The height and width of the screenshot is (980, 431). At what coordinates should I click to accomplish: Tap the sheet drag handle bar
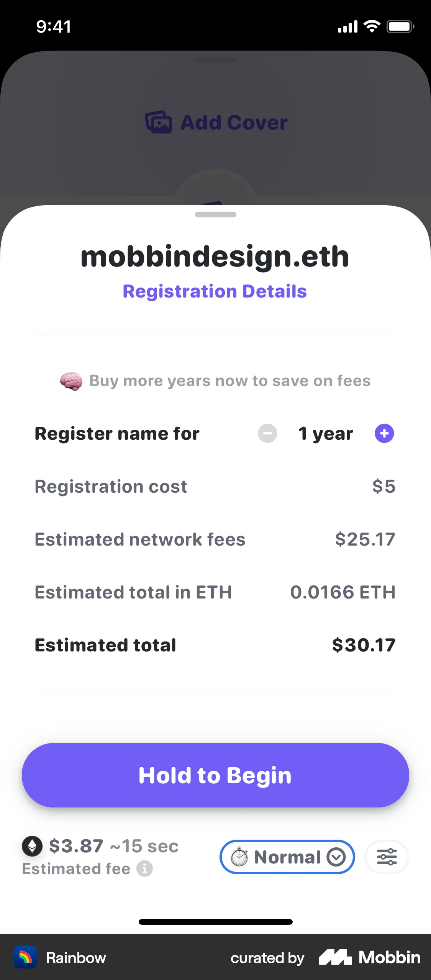point(216,215)
